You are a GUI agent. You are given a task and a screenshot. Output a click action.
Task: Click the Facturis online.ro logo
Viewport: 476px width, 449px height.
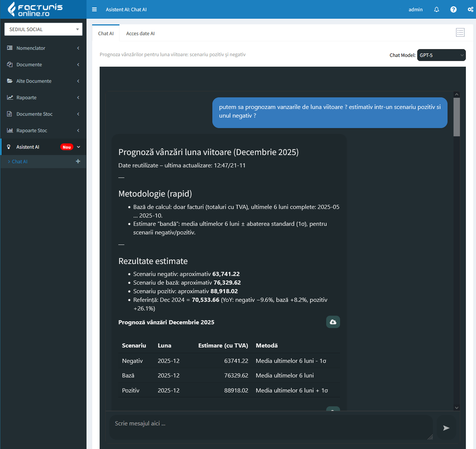coord(36,9)
